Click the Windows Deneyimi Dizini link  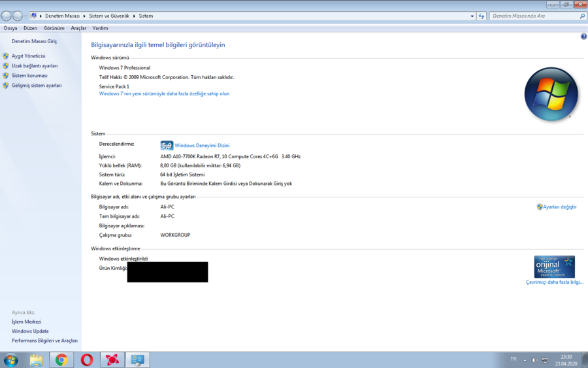coord(202,146)
